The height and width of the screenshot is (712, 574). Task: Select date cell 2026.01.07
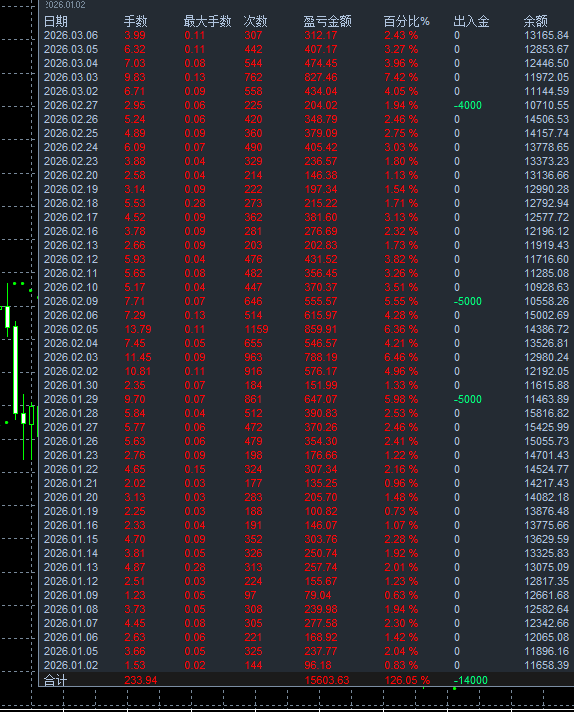coord(71,623)
